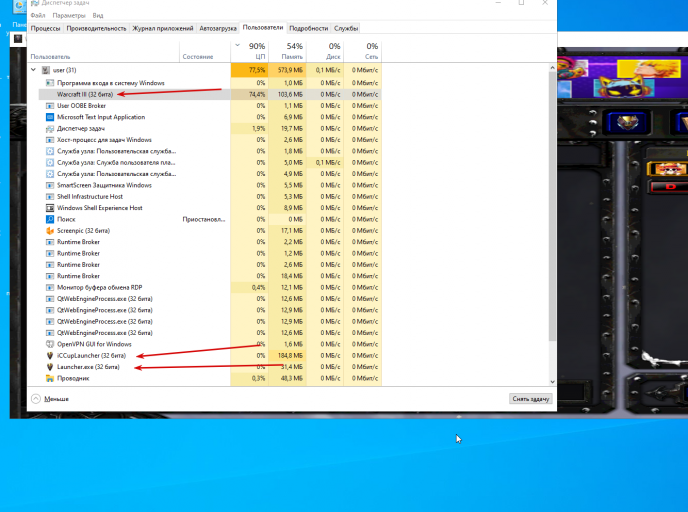
Task: Switch to the Процессы tab
Action: [x=45, y=28]
